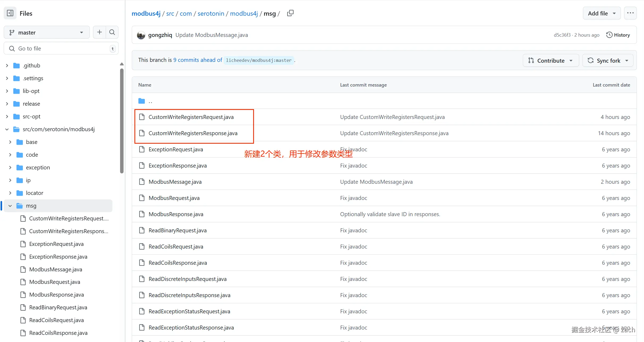Screen dimensions: 644x342
Task: Open the Add file dropdown
Action: click(601, 13)
